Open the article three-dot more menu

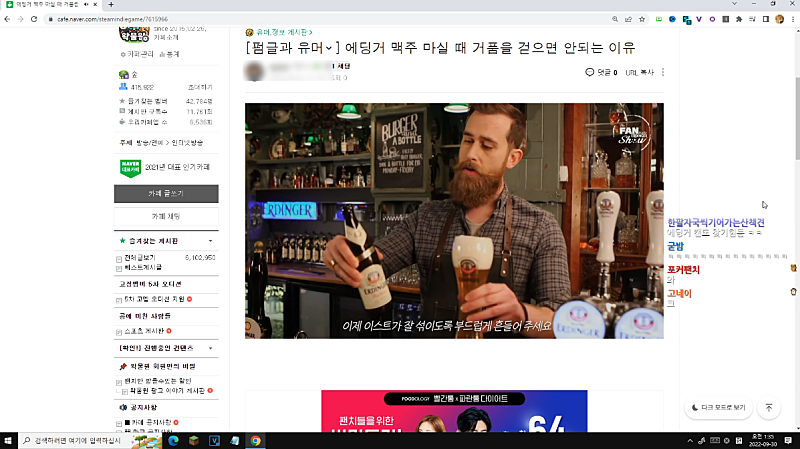click(x=663, y=72)
